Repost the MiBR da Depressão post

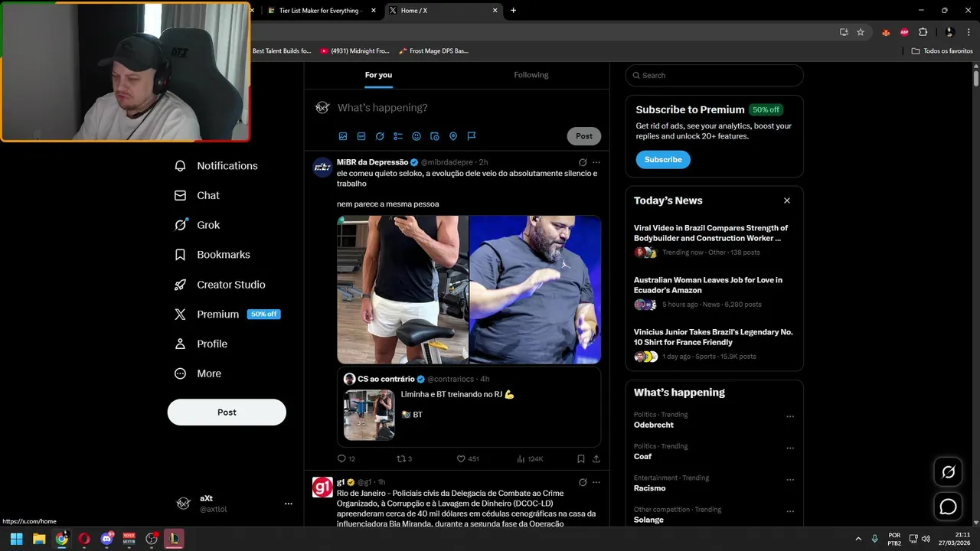pos(404,459)
